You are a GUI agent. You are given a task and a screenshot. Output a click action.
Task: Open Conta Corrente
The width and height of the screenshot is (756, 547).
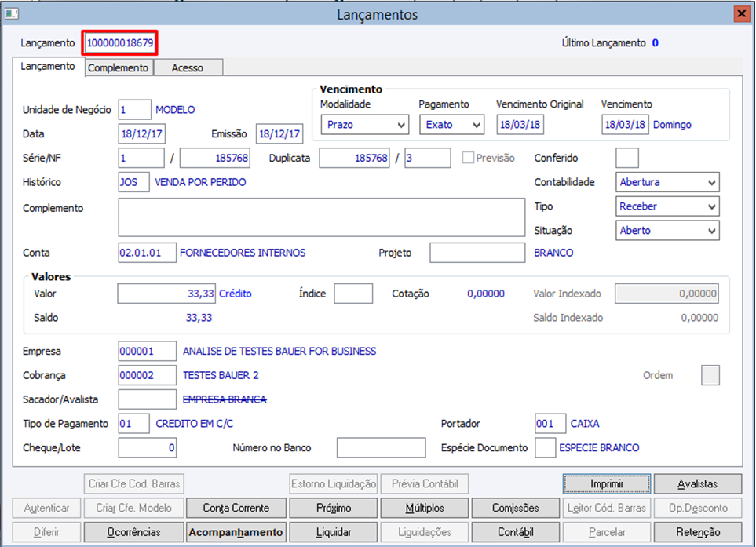pos(236,508)
